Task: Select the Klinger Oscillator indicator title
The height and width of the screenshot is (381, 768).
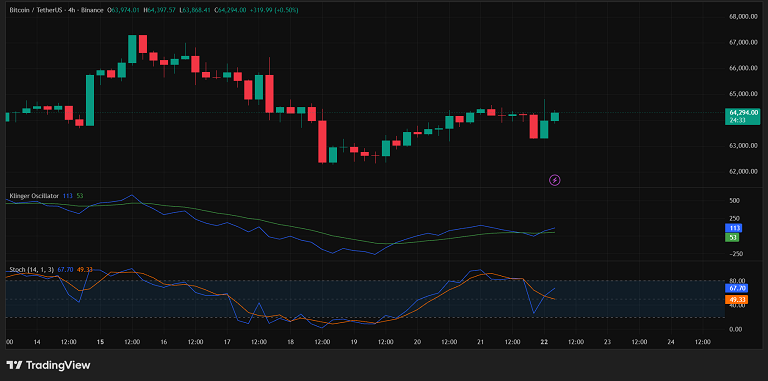Action: (x=34, y=196)
